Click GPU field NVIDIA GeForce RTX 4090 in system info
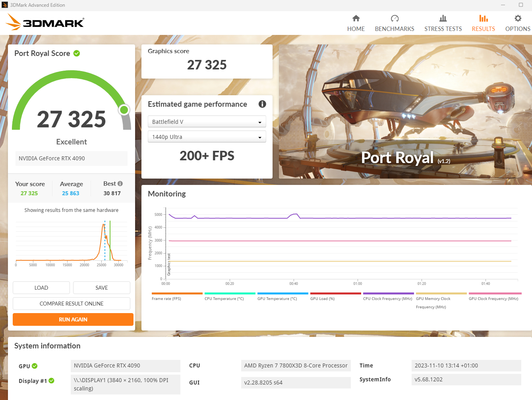Screen dimensions: 532x400 point(126,365)
